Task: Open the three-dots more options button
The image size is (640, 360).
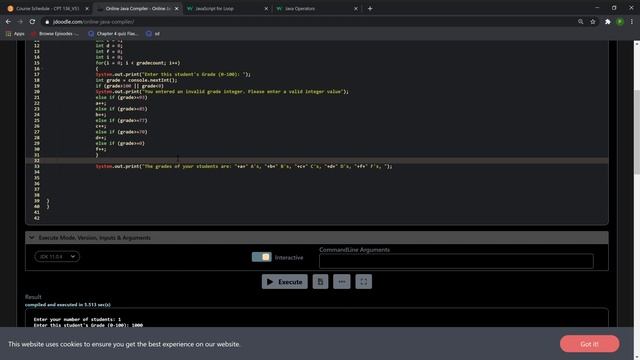Action: pyautogui.click(x=342, y=282)
